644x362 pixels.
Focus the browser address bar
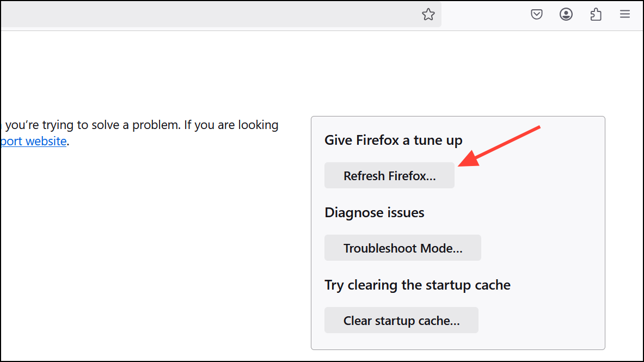click(218, 14)
